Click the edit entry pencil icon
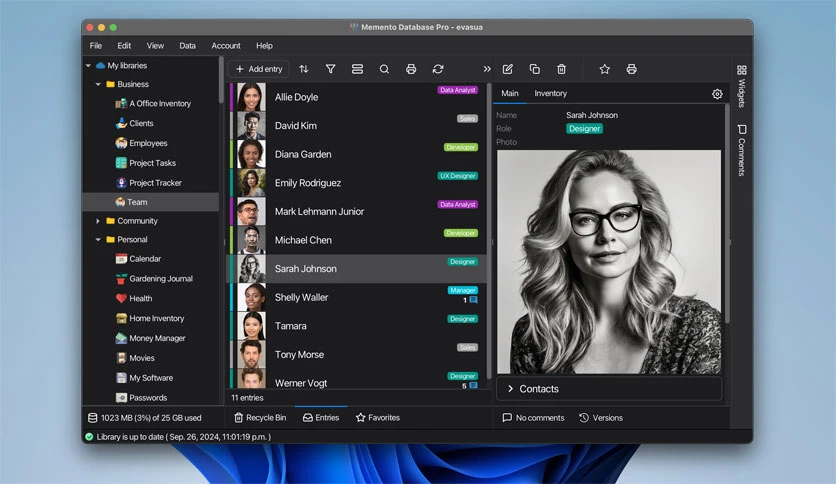The height and width of the screenshot is (484, 836). pos(508,69)
